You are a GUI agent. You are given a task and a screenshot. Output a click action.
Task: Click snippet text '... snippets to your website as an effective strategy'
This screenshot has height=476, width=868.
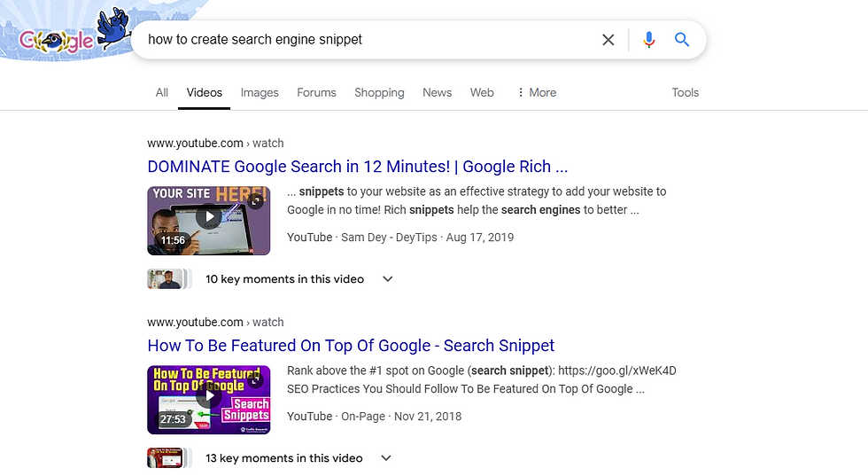tap(417, 191)
